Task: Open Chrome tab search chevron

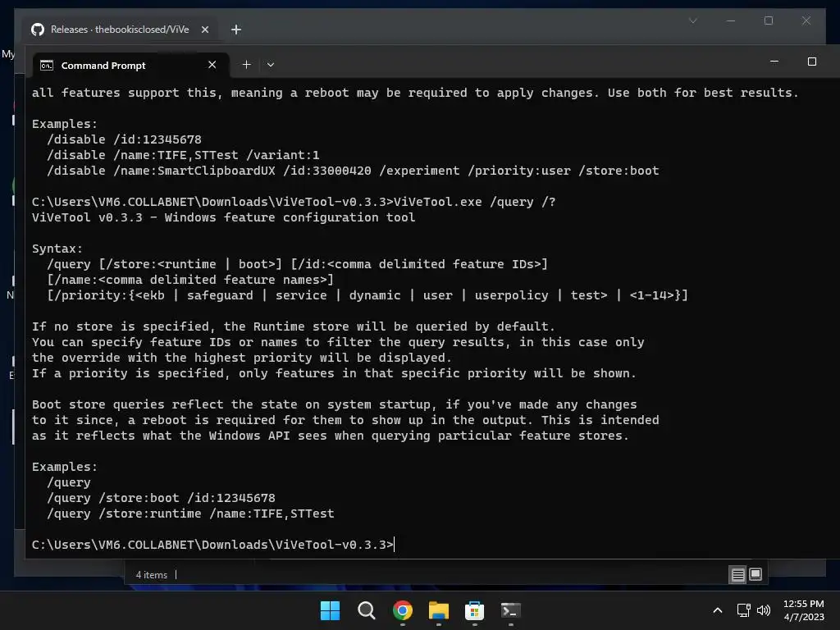Action: point(692,21)
